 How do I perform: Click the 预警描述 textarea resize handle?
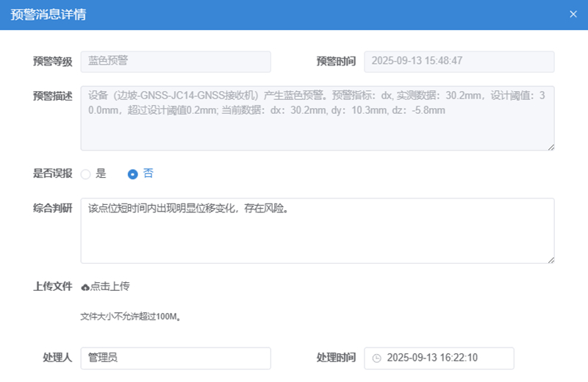(x=551, y=147)
